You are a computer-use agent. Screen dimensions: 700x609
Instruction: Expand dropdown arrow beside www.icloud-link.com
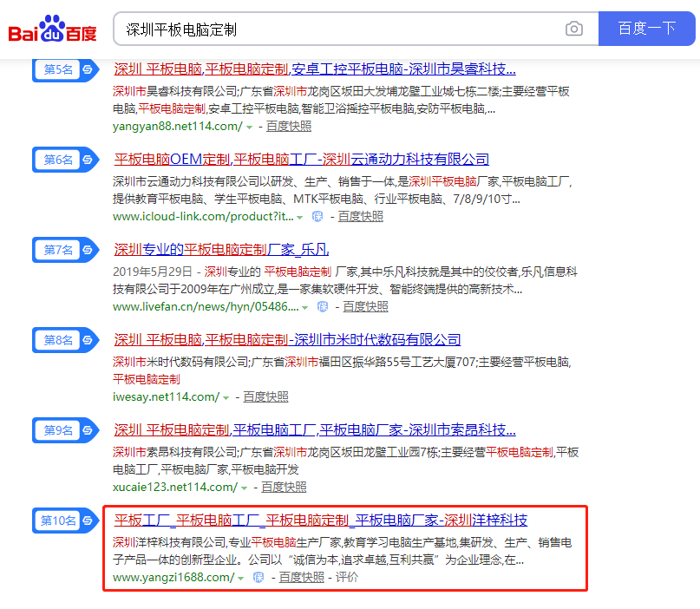300,218
